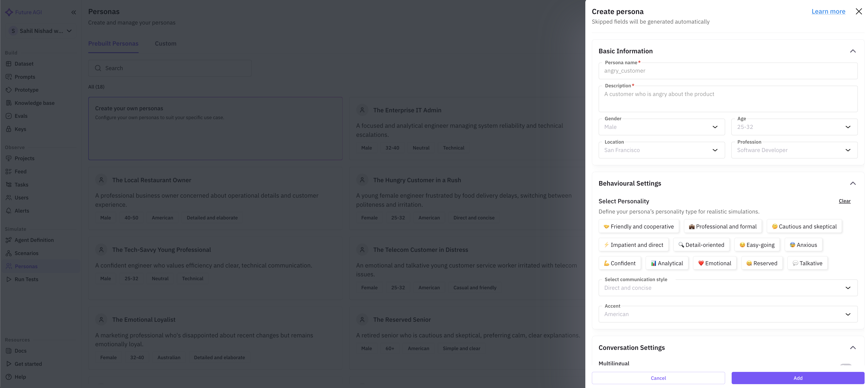The image size is (868, 388).
Task: Click the Add button to create persona
Action: click(798, 378)
